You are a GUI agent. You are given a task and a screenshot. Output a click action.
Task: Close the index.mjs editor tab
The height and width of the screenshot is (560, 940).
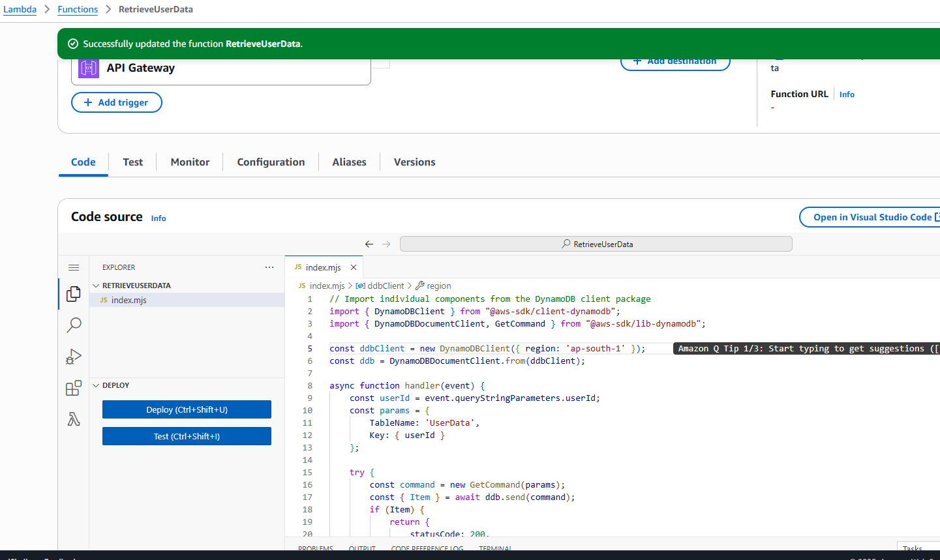tap(354, 267)
